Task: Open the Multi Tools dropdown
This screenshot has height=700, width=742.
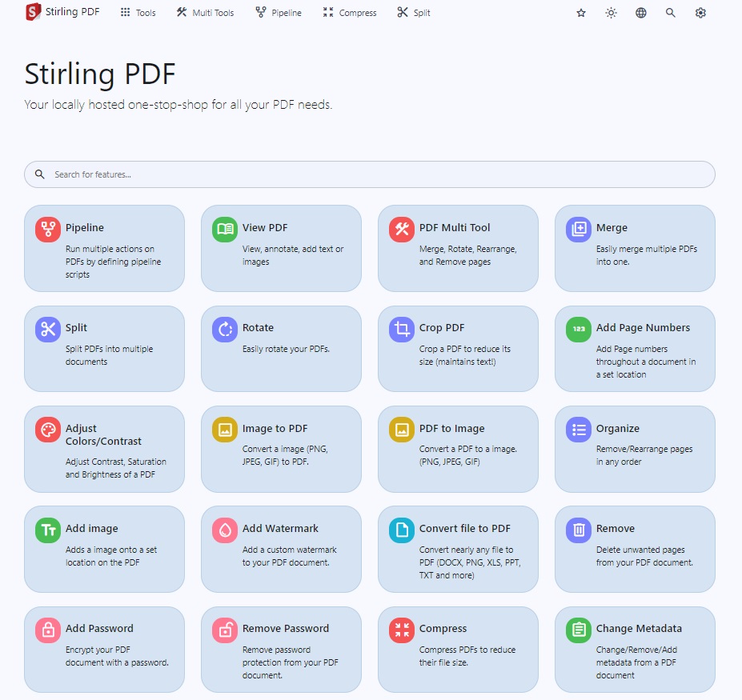Action: [204, 13]
